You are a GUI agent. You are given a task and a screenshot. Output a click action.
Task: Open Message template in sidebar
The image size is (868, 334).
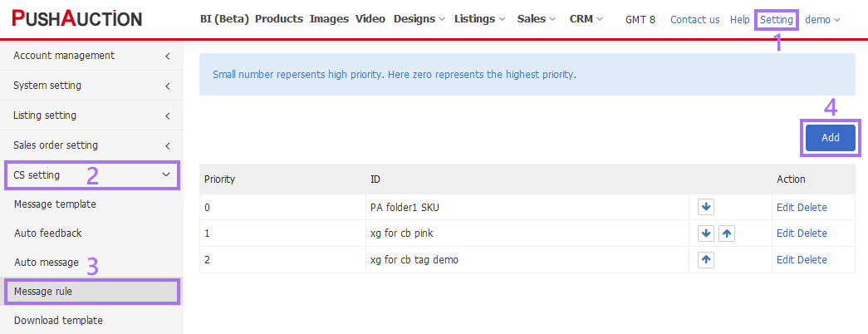[x=56, y=204]
